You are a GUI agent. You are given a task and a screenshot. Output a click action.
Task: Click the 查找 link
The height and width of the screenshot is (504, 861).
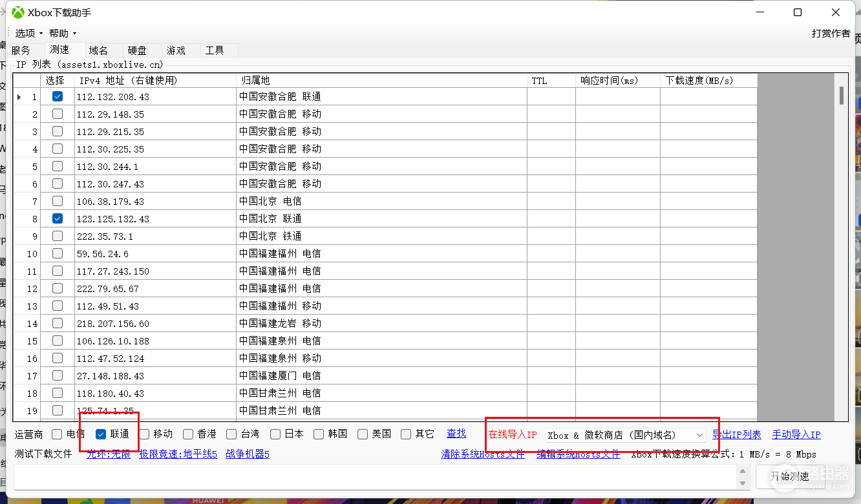tap(456, 434)
